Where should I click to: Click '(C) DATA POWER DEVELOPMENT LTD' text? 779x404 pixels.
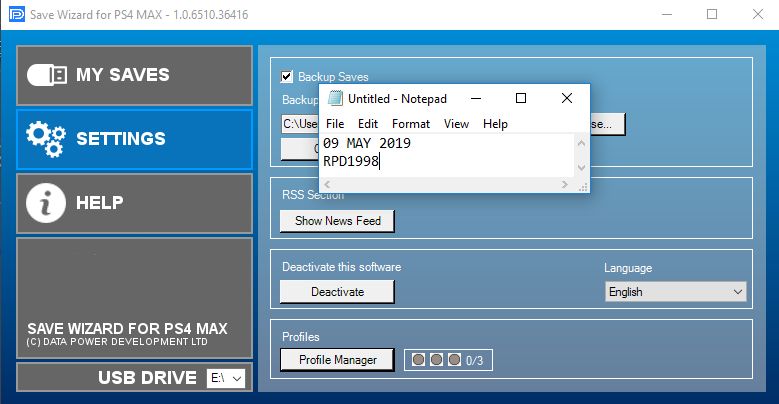pos(117,342)
